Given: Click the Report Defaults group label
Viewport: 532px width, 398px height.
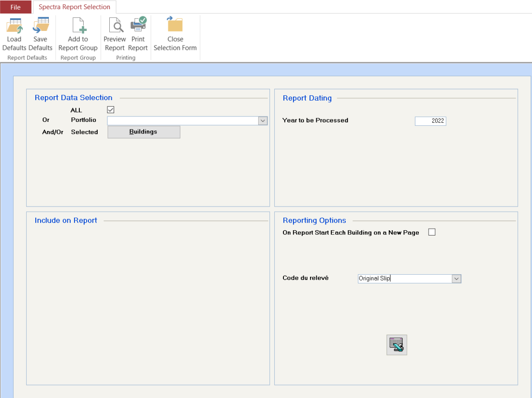Looking at the screenshot, I should pos(27,58).
